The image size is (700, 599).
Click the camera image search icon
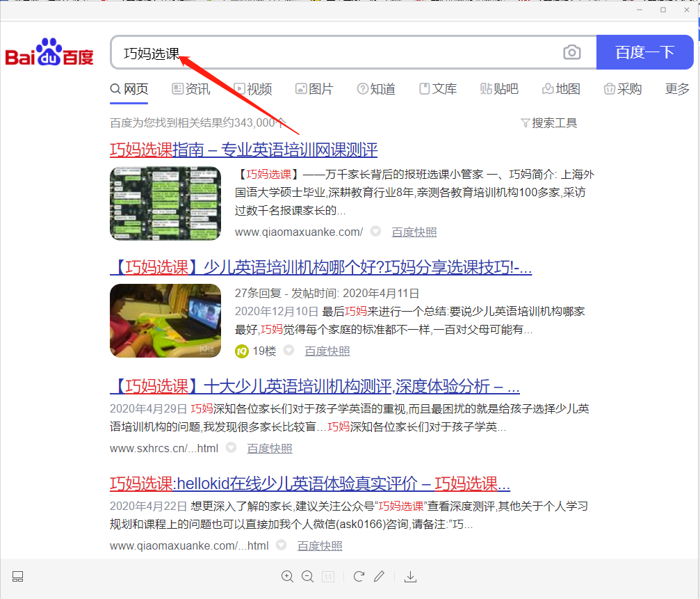[x=572, y=52]
